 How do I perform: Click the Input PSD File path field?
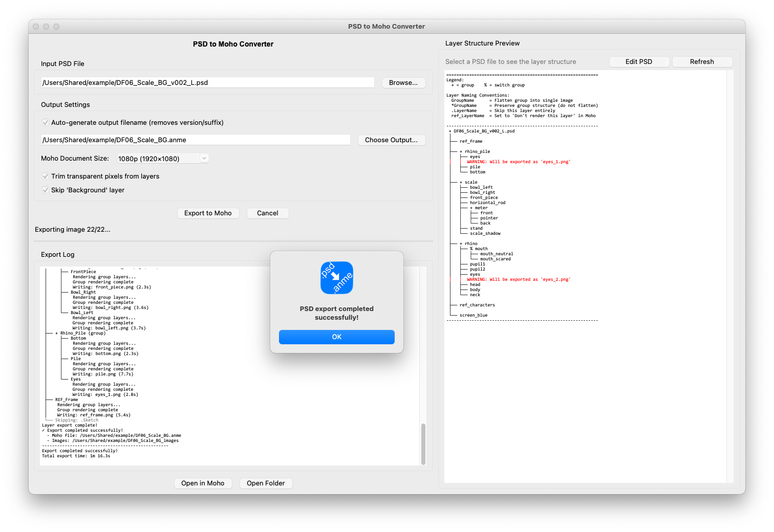pyautogui.click(x=207, y=82)
